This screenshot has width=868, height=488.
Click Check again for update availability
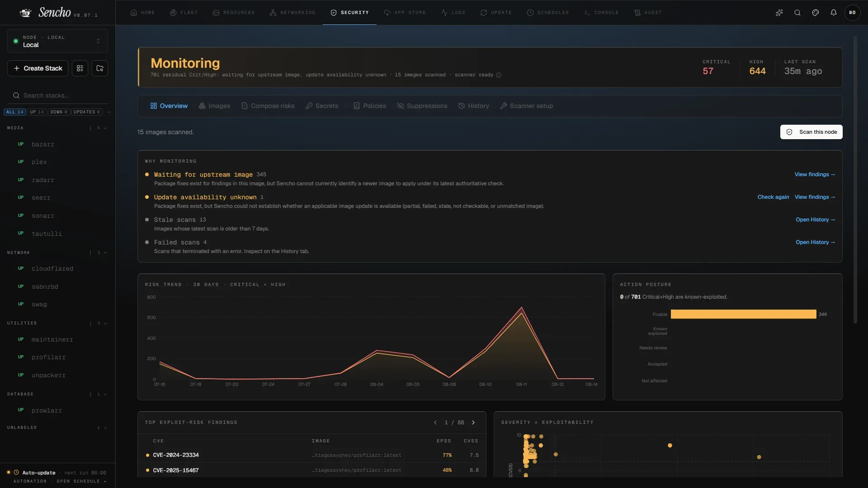pos(773,197)
